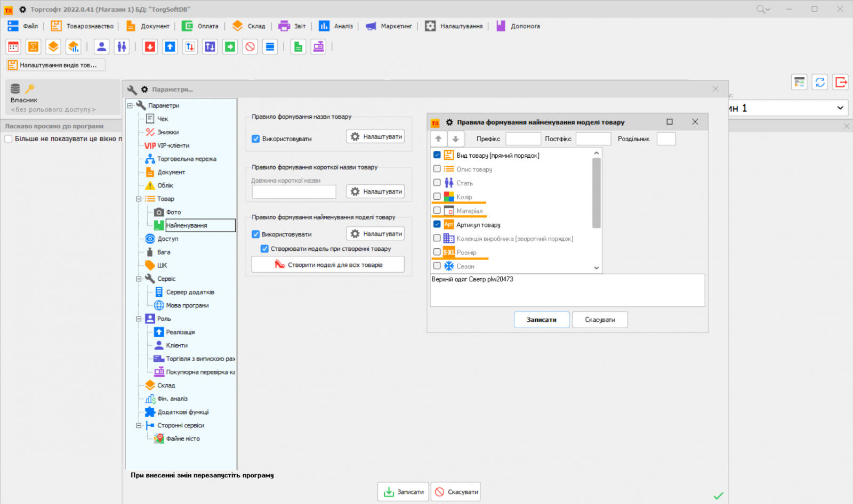Screen dimensions: 853x504
Task: Click Створити моделі для всіх товарів
Action: point(328,265)
